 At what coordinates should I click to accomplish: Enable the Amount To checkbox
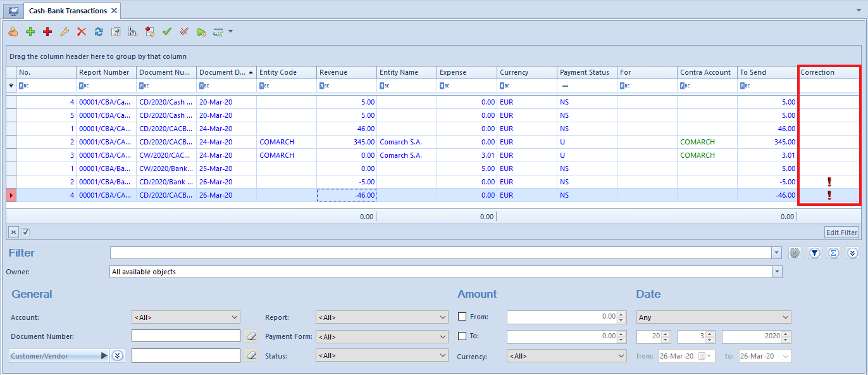click(462, 336)
